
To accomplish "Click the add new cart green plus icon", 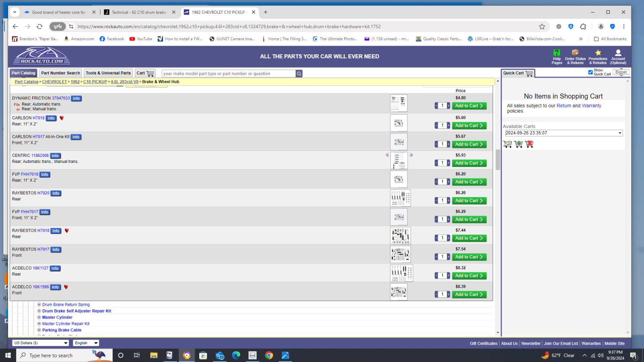I will click(x=518, y=144).
